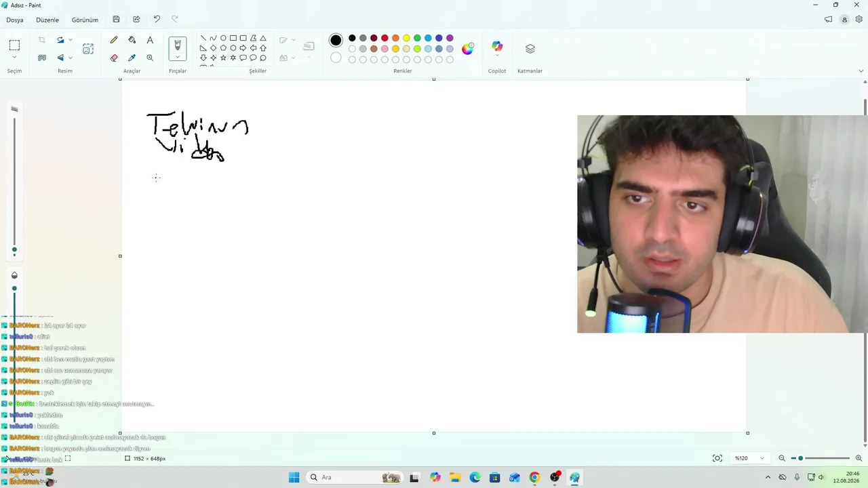Choose the line shape
The width and height of the screenshot is (868, 488).
pyautogui.click(x=203, y=39)
